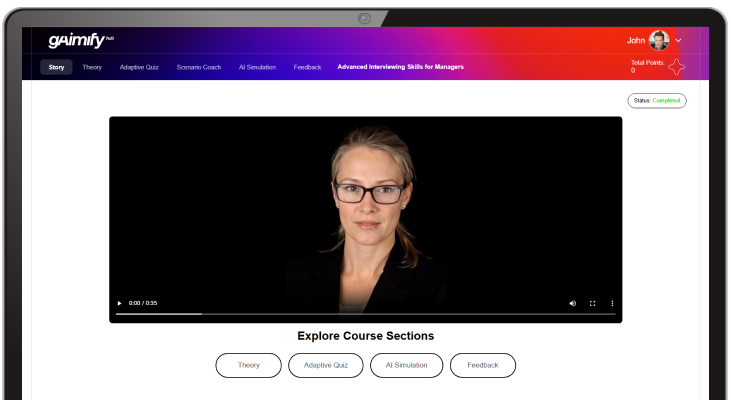The width and height of the screenshot is (731, 400).
Task: Seek on the video progress bar
Action: (366, 314)
